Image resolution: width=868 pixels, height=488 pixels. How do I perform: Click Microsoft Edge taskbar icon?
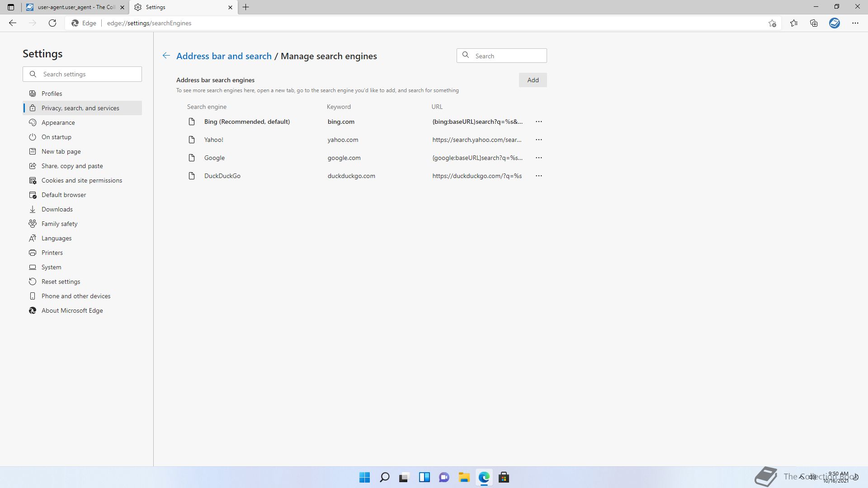[x=484, y=477]
